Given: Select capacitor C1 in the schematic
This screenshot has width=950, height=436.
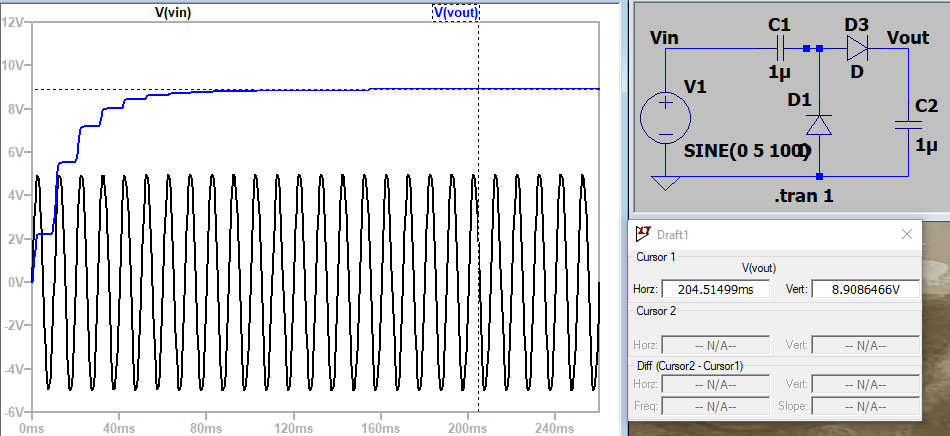Looking at the screenshot, I should point(780,48).
